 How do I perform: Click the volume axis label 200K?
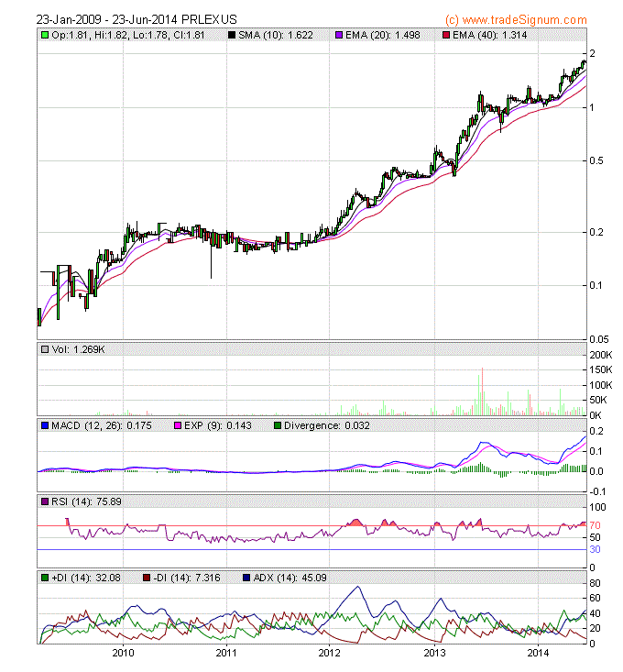point(601,355)
